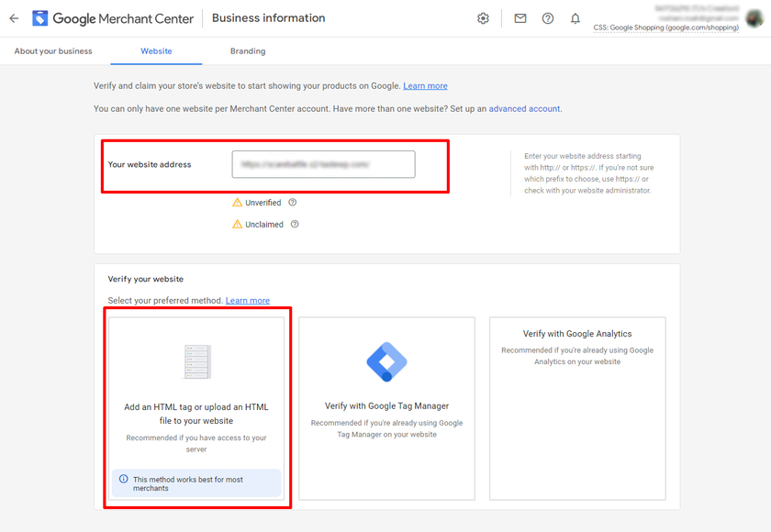Image resolution: width=771 pixels, height=532 pixels.
Task: Choose Add an HTML tag or upload option
Action: 196,409
